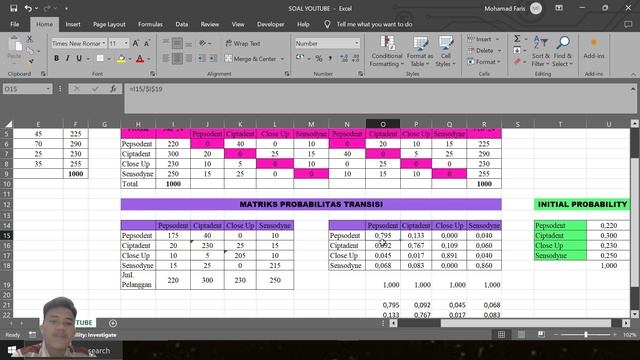Switch to the Insert tab
This screenshot has height=360, width=640.
coord(73,24)
